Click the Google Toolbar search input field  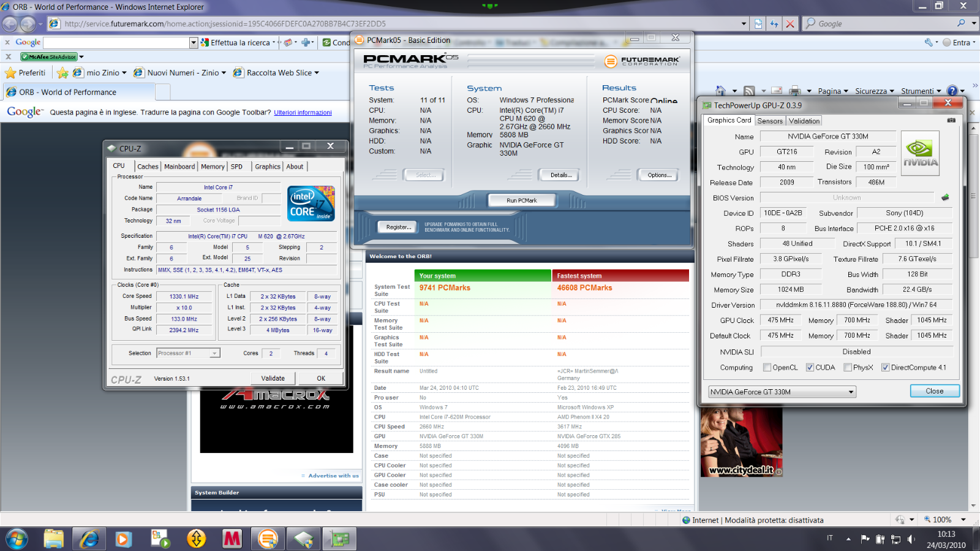tap(116, 42)
